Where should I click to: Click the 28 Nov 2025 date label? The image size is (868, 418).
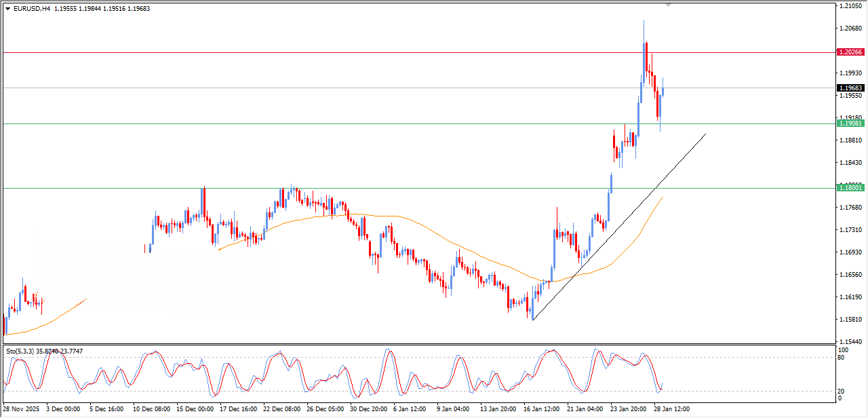(x=22, y=410)
